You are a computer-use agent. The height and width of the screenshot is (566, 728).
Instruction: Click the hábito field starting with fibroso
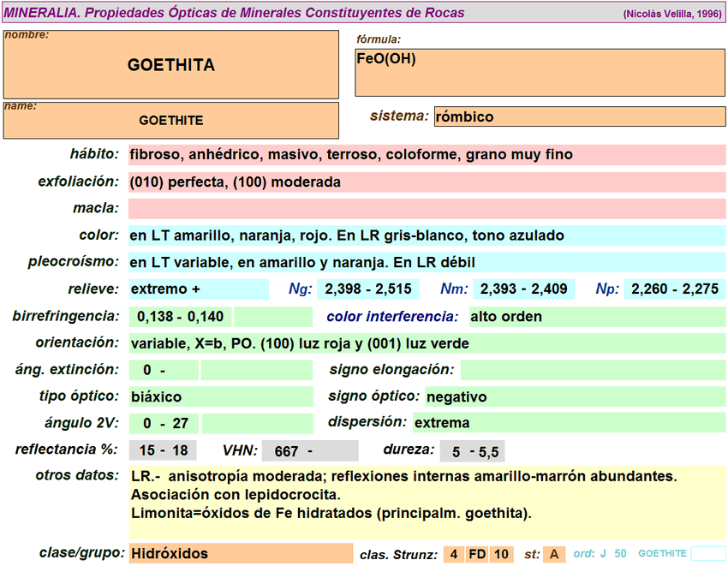(x=427, y=155)
